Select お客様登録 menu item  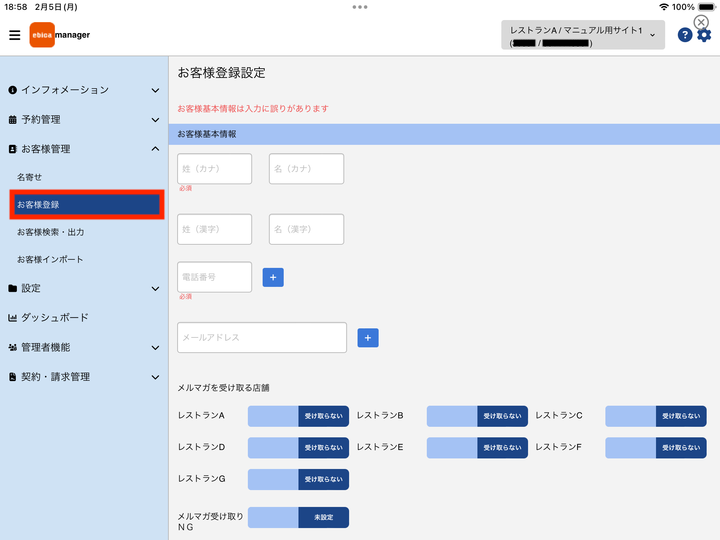pyautogui.click(x=87, y=205)
